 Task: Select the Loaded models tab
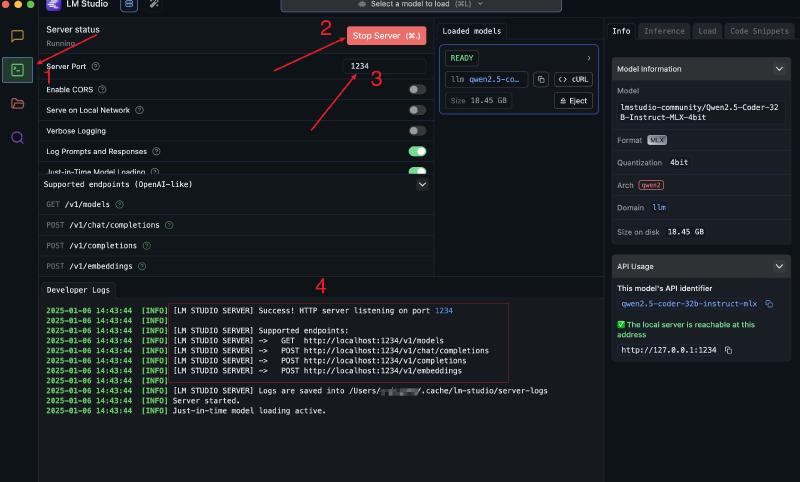click(x=472, y=31)
